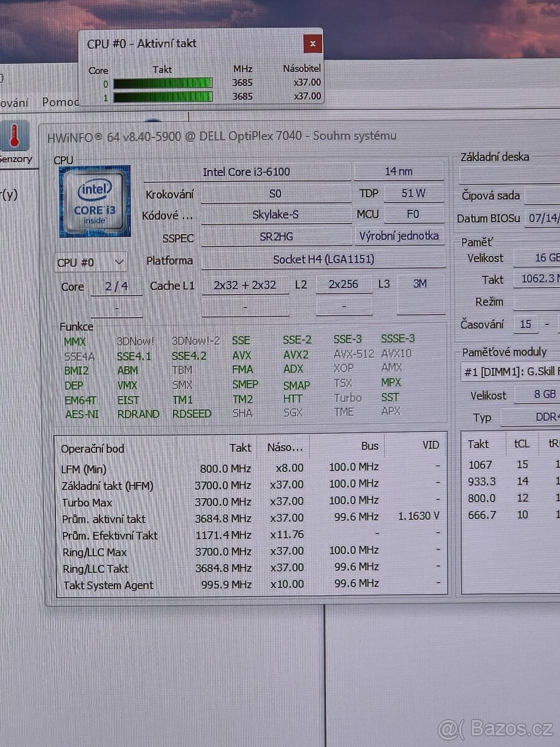The height and width of the screenshot is (747, 560).
Task: Open the CPU #0 selector dropdown
Action: coord(90,262)
